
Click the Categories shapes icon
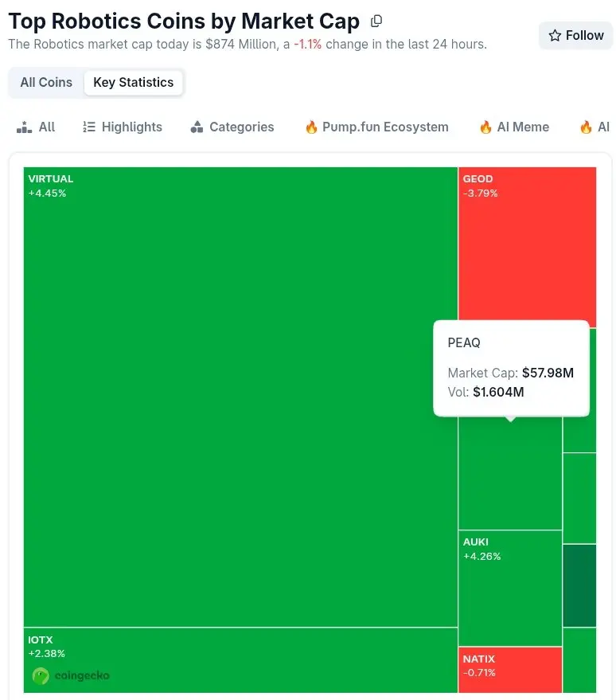(197, 127)
